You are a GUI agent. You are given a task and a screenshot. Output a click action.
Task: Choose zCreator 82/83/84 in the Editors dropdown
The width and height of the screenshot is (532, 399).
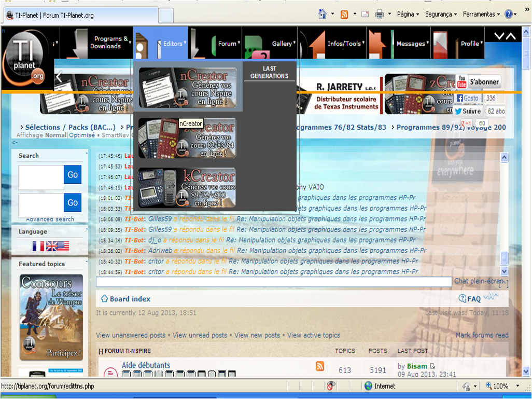coord(187,138)
